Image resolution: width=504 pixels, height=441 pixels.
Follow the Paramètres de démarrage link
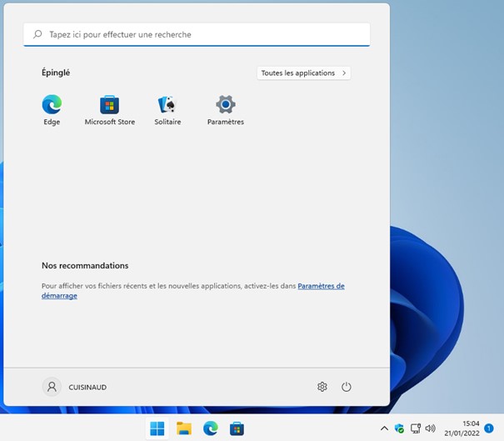coord(321,286)
